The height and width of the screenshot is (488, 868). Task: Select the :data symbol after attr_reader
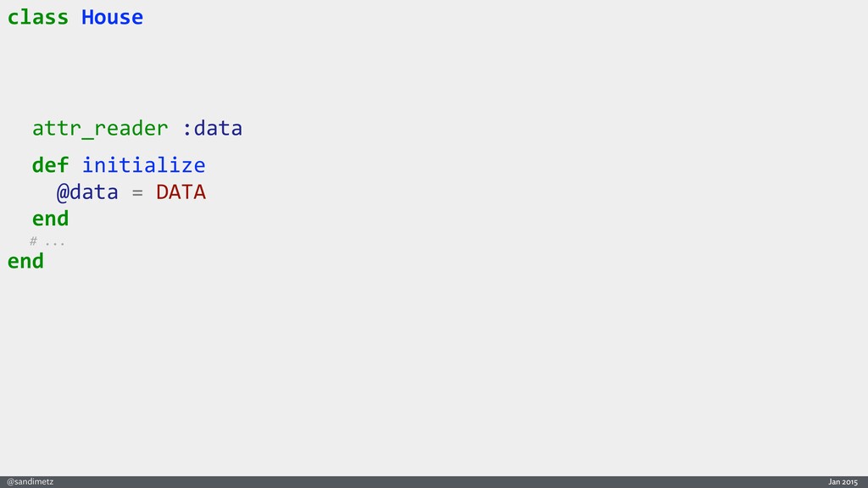click(x=212, y=129)
